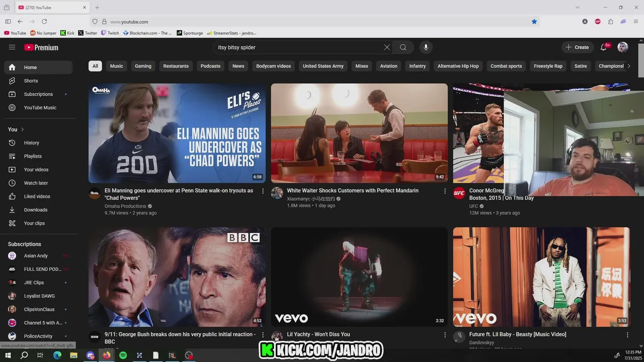Open the Kick bookmark

pos(67,33)
